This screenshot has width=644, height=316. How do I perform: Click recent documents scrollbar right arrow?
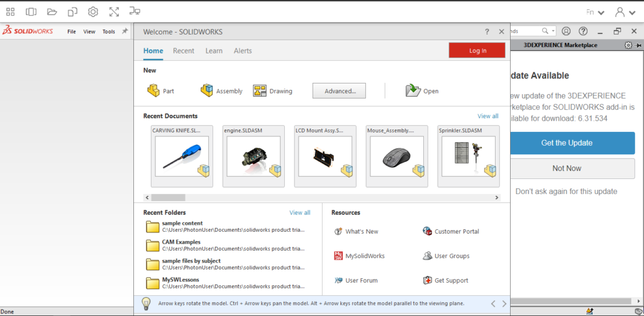tap(497, 197)
